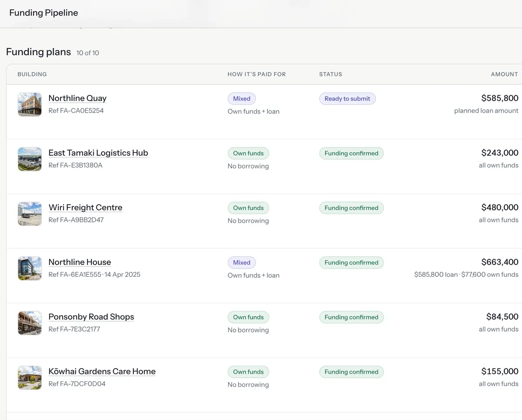Click reference FA-CA0E5254
Image resolution: width=522 pixels, height=420 pixels.
76,111
